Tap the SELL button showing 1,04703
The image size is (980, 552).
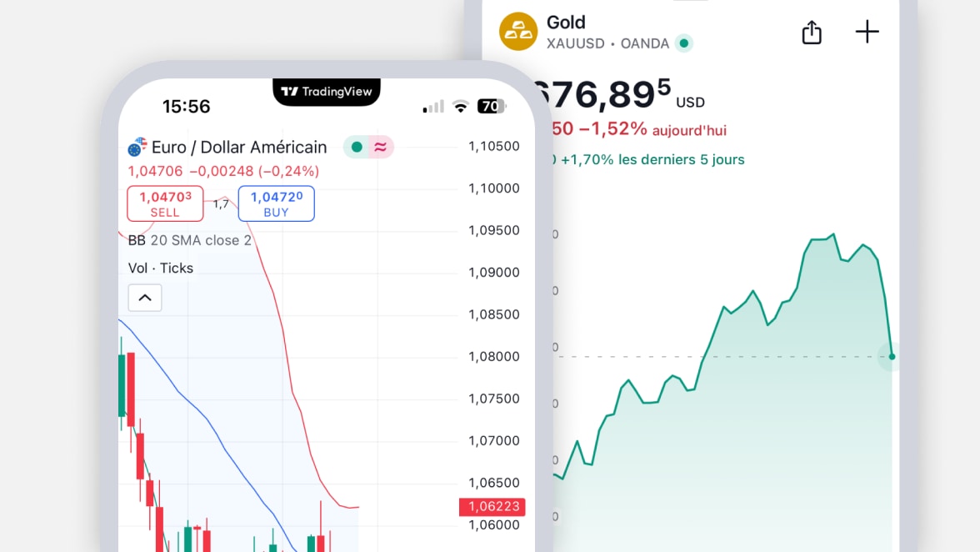click(165, 203)
